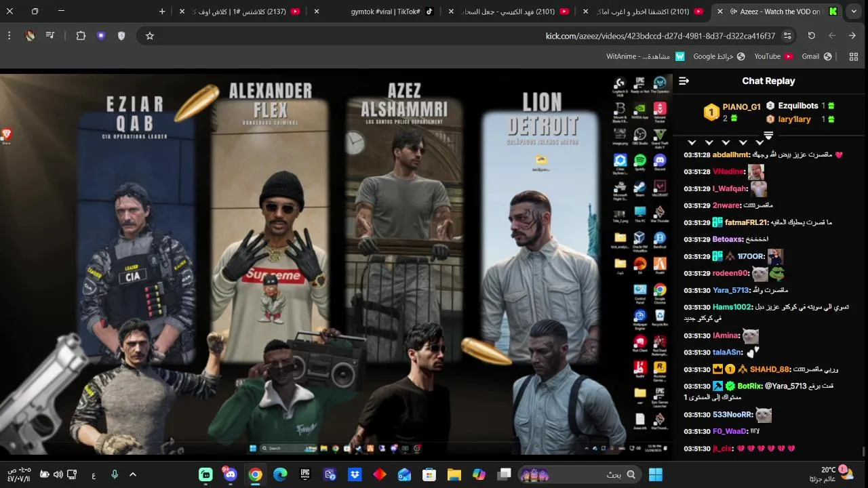Open the green chat app taskbar icon

[x=205, y=474]
